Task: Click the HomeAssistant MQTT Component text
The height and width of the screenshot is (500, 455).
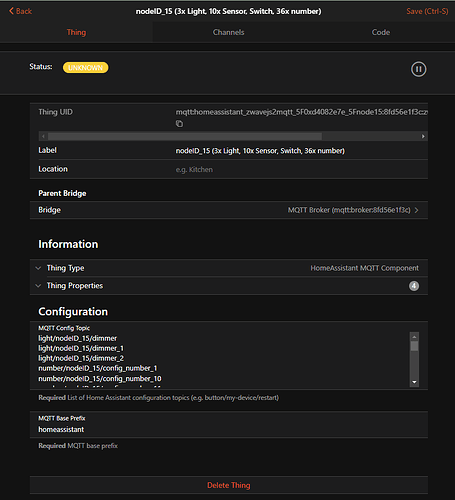Action: pos(365,268)
